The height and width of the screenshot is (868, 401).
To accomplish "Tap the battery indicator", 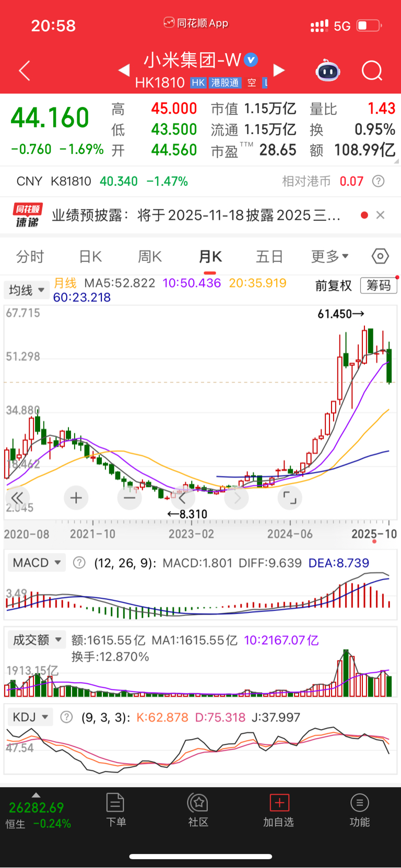I will [x=370, y=25].
